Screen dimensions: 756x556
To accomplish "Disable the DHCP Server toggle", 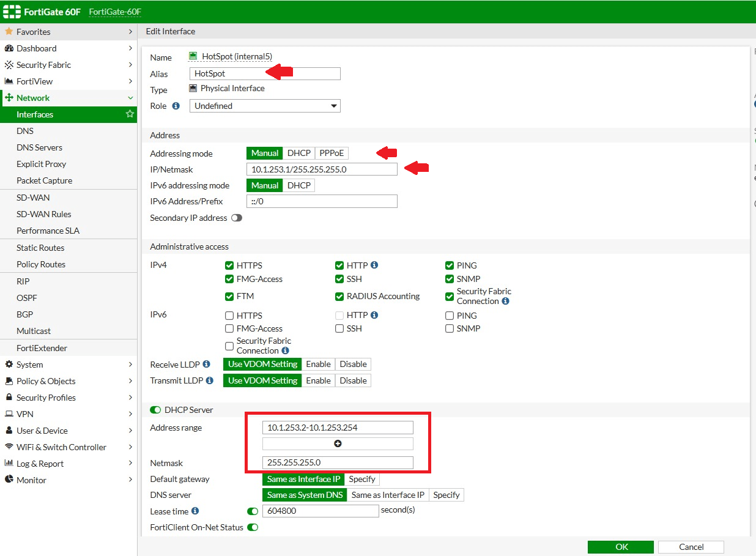I will pyautogui.click(x=155, y=410).
